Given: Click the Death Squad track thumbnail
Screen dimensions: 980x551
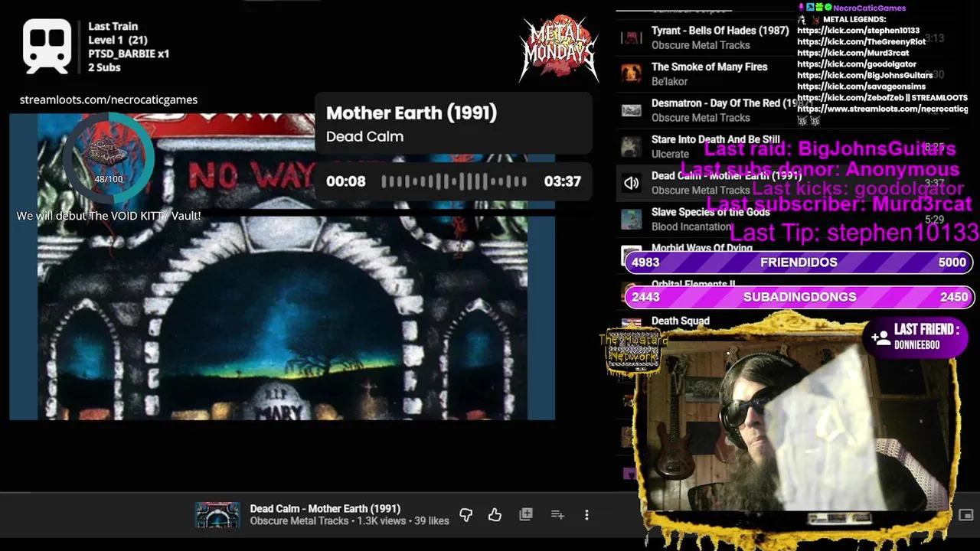Looking at the screenshot, I should pyautogui.click(x=631, y=324).
